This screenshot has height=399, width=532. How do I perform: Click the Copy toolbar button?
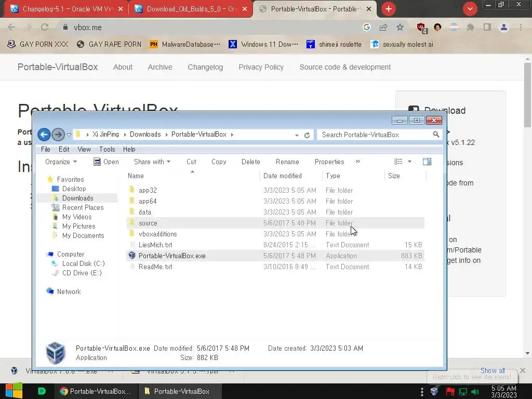[x=219, y=162]
